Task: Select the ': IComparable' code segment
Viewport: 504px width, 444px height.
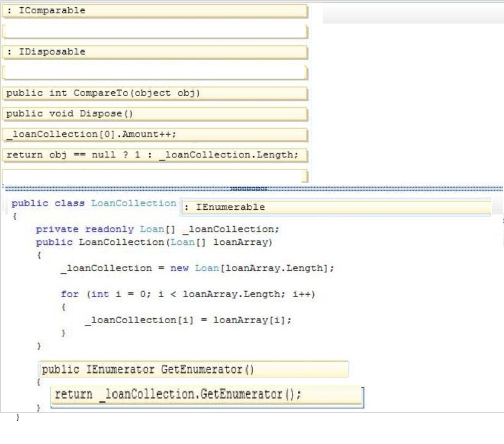Action: [155, 11]
